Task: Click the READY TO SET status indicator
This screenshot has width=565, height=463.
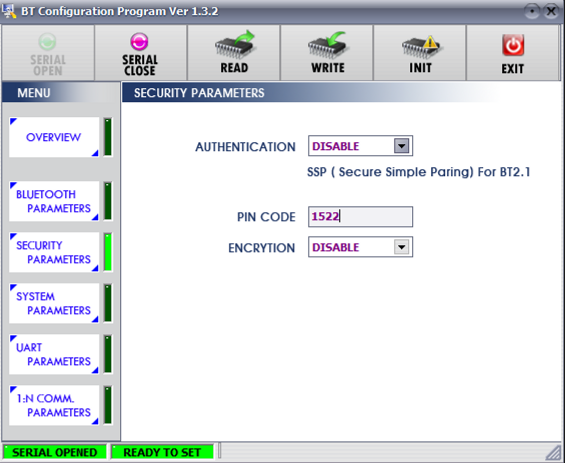Action: click(x=162, y=452)
